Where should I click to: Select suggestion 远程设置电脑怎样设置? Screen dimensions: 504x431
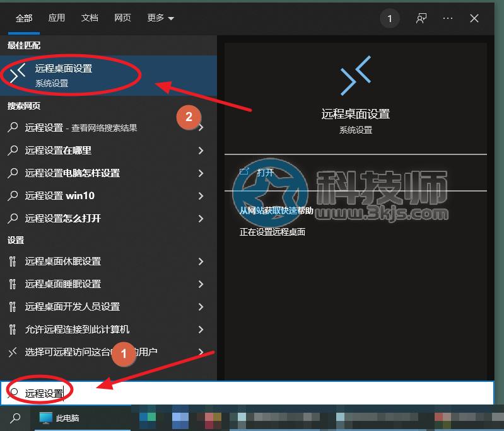(x=108, y=173)
